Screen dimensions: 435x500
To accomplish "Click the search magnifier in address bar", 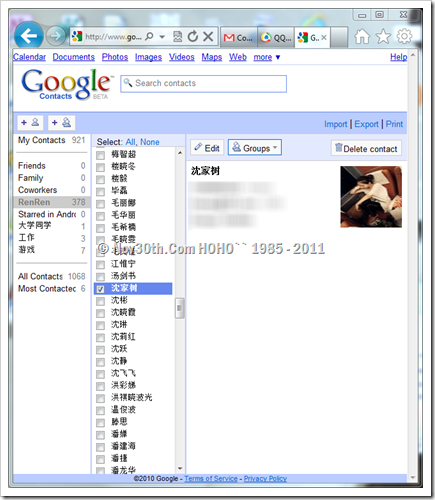I will 150,36.
